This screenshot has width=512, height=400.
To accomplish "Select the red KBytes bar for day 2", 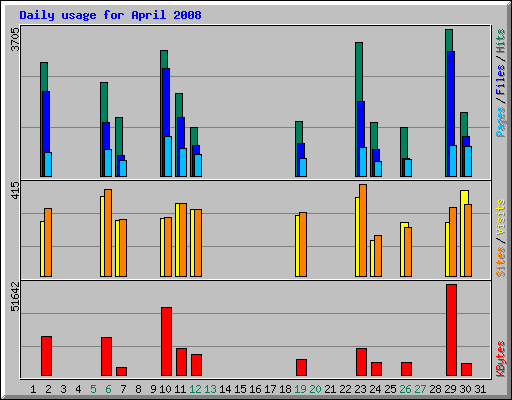I will click(x=46, y=356).
